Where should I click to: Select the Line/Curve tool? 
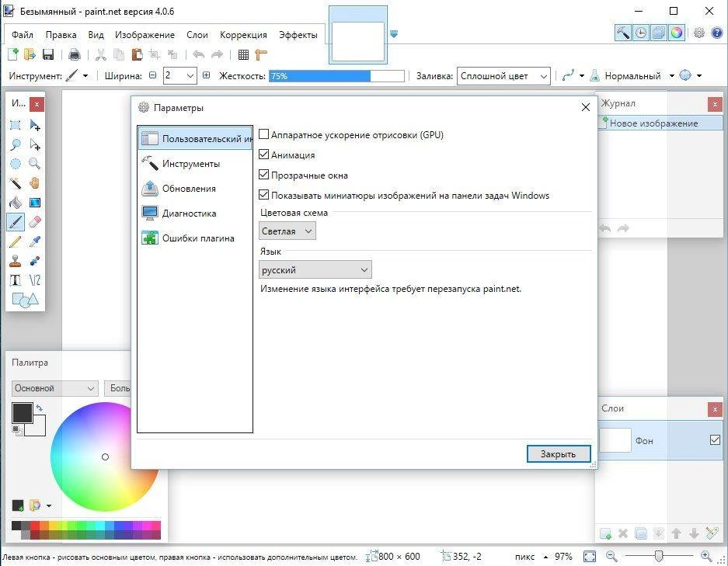point(35,280)
